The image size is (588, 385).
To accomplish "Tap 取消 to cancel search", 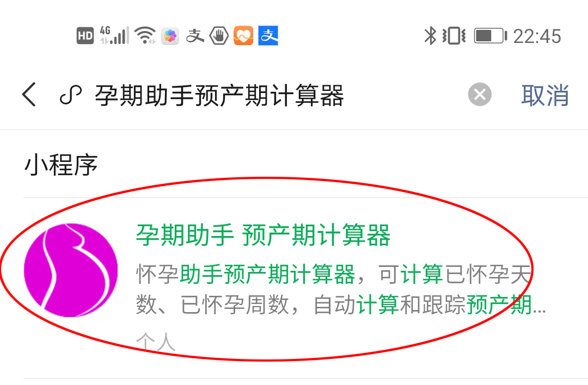I will point(545,95).
